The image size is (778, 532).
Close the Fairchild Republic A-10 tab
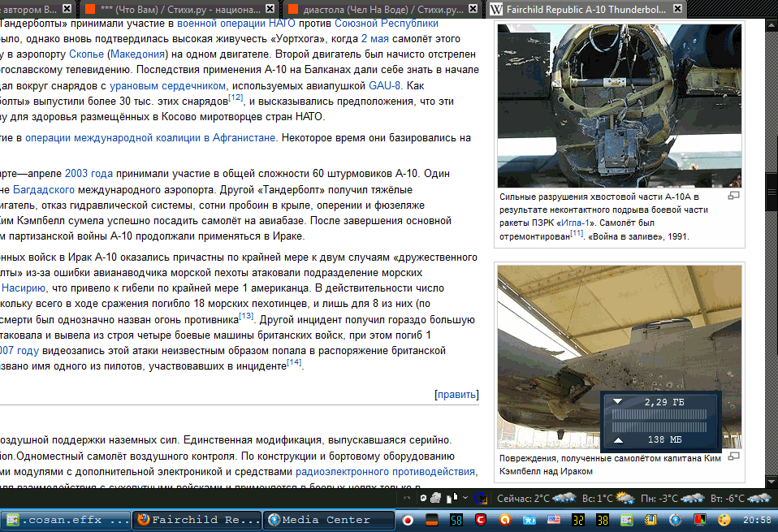tap(679, 10)
